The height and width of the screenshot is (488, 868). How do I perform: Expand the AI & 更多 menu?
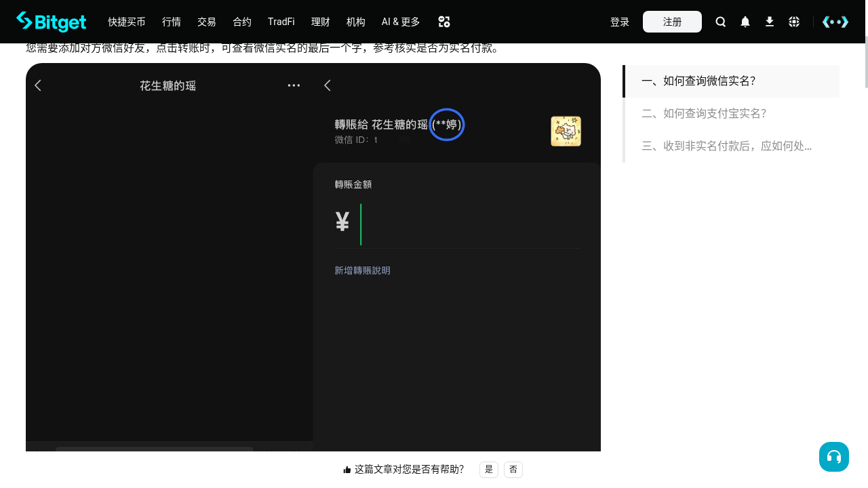tap(401, 22)
